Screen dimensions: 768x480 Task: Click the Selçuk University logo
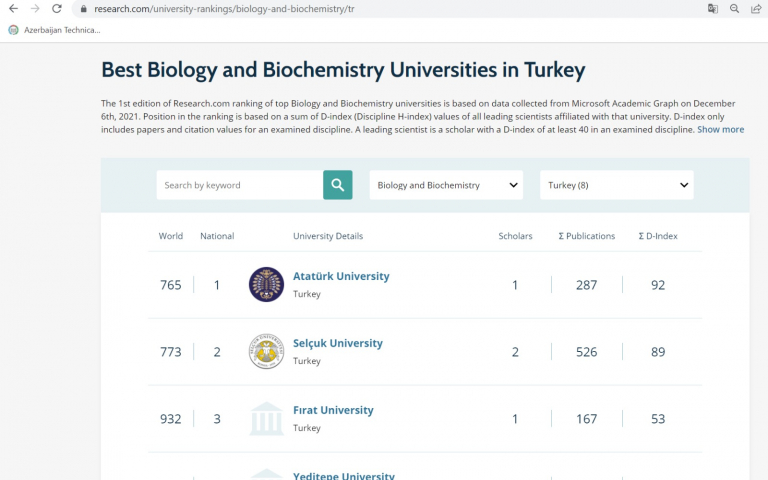[x=266, y=352]
